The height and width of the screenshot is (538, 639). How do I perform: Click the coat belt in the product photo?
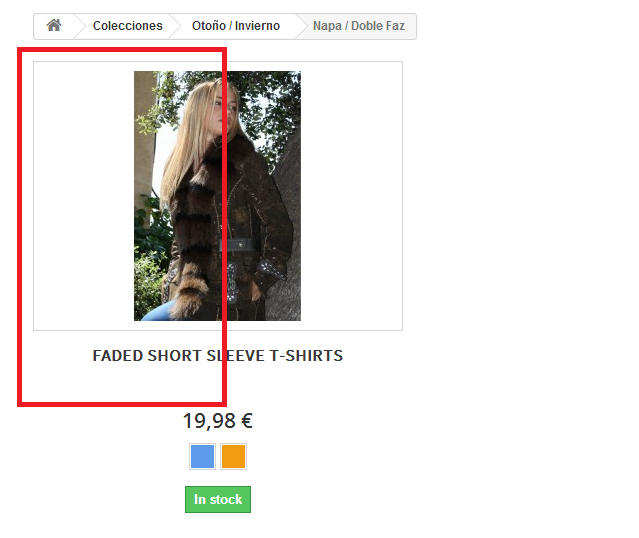[x=240, y=245]
